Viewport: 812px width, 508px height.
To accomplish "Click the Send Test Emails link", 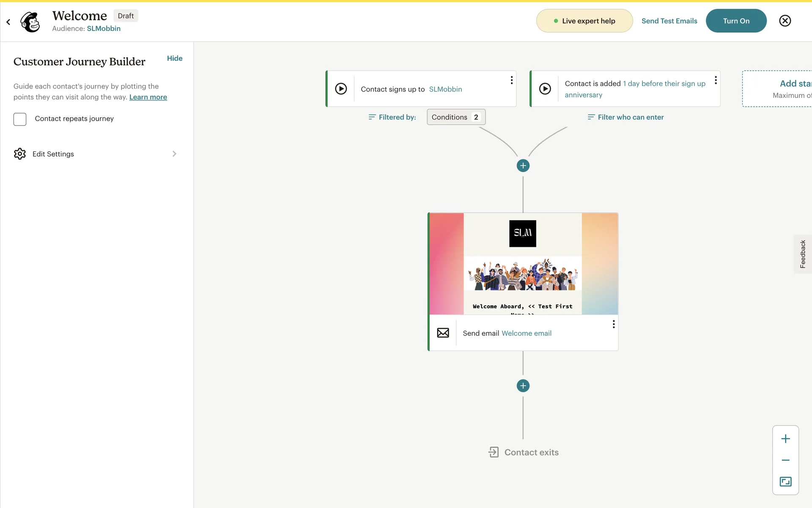I will tap(669, 21).
